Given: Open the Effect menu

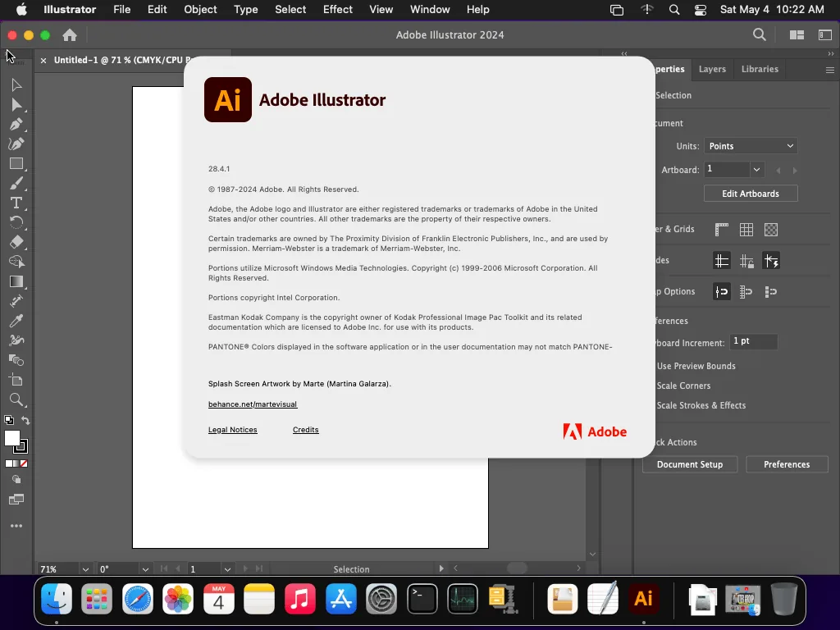Looking at the screenshot, I should pos(337,10).
